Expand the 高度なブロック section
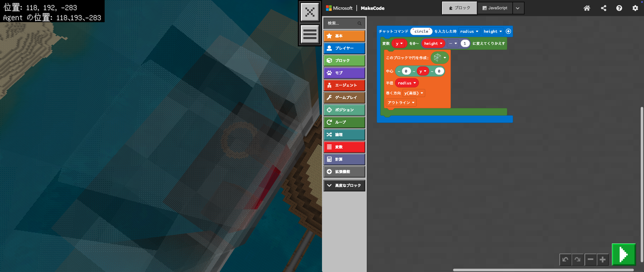644x272 pixels. tap(344, 186)
